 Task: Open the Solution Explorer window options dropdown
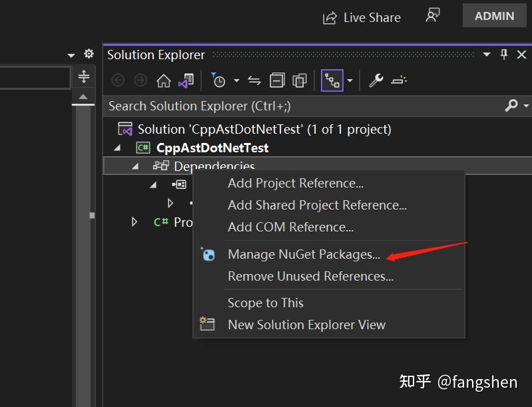pos(487,55)
